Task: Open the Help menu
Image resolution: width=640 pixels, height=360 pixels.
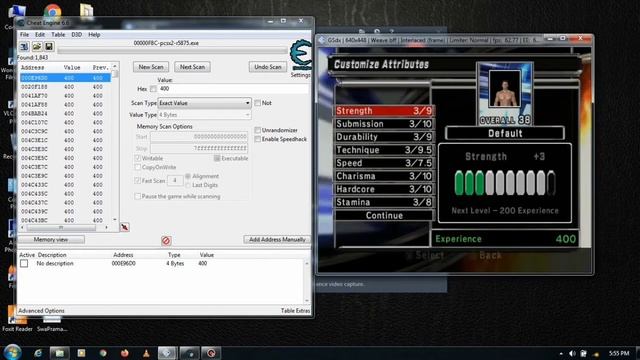Action: point(94,35)
